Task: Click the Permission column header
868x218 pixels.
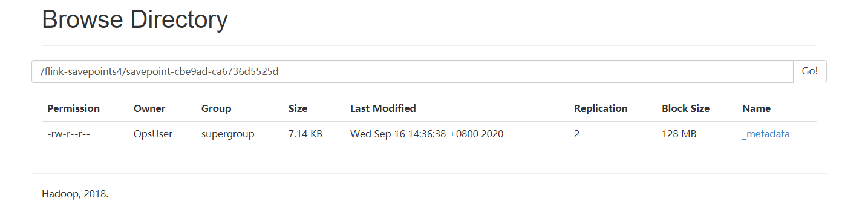Action: point(74,109)
